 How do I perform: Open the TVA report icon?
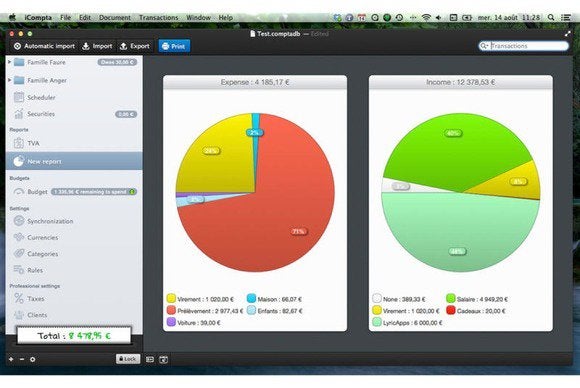click(x=18, y=143)
